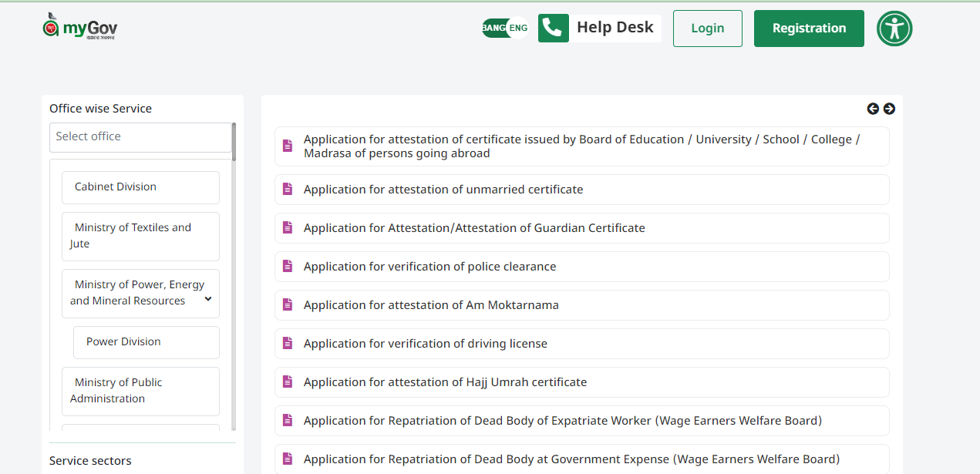Click the document icon beside unmarried certificate application

288,189
